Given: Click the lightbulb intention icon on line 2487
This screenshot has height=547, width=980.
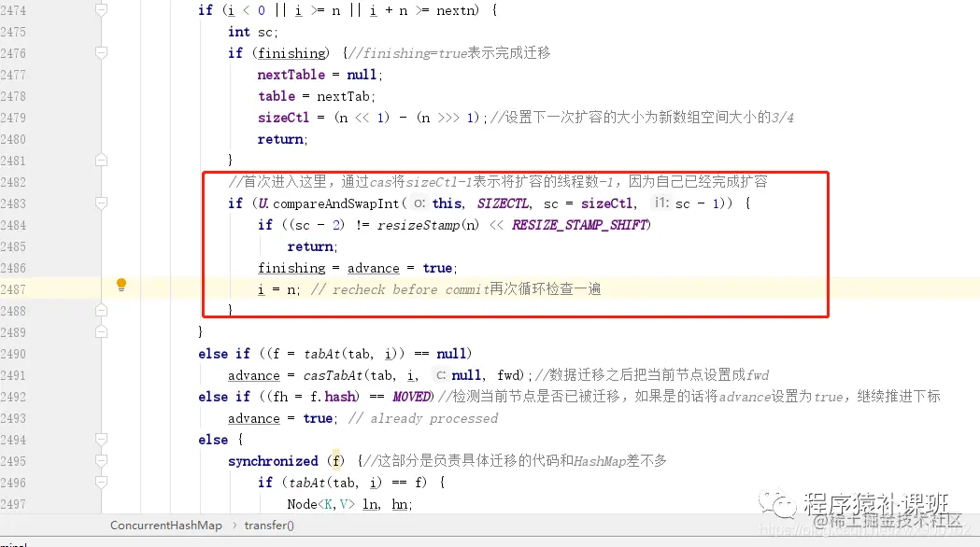Looking at the screenshot, I should pos(121,285).
